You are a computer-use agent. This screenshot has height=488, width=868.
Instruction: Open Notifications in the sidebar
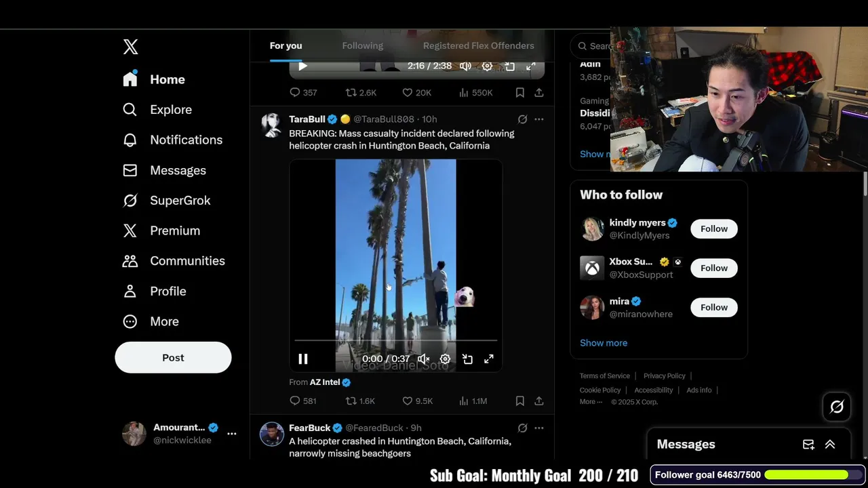pyautogui.click(x=173, y=140)
